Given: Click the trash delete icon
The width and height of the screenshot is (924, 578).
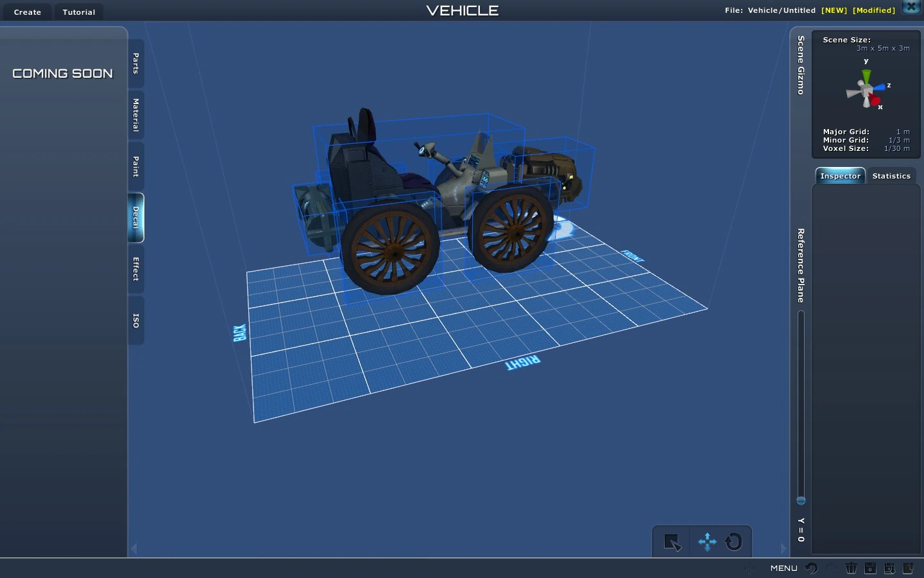Looking at the screenshot, I should (x=851, y=568).
